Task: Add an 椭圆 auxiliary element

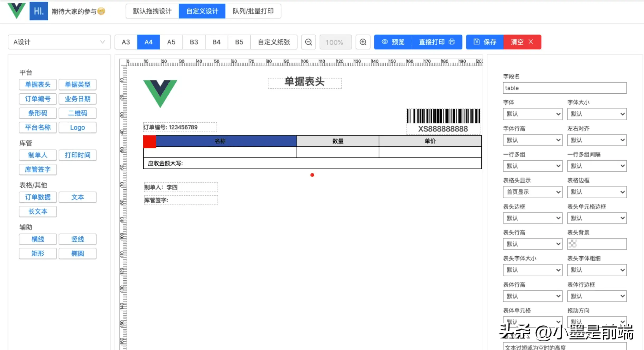Action: (x=78, y=253)
